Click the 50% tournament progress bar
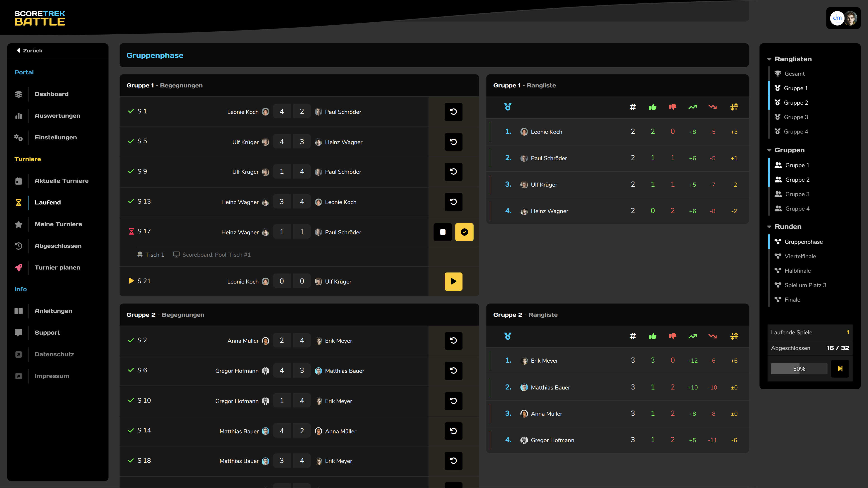The image size is (868, 488). tap(799, 368)
